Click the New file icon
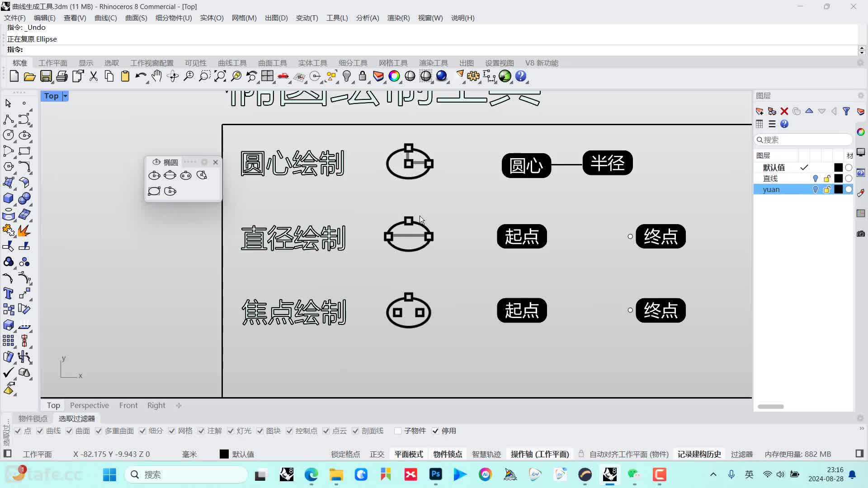The image size is (868, 488). pos(14,76)
